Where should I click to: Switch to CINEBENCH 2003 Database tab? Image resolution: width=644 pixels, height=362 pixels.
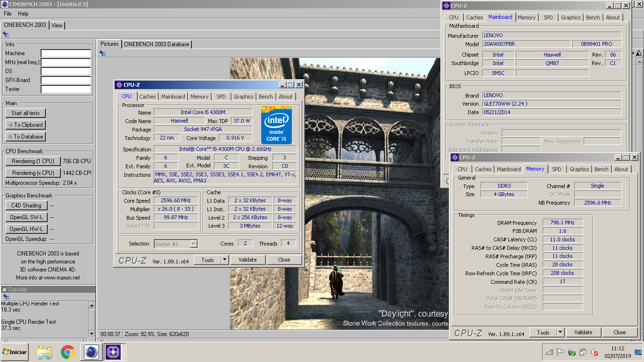157,44
